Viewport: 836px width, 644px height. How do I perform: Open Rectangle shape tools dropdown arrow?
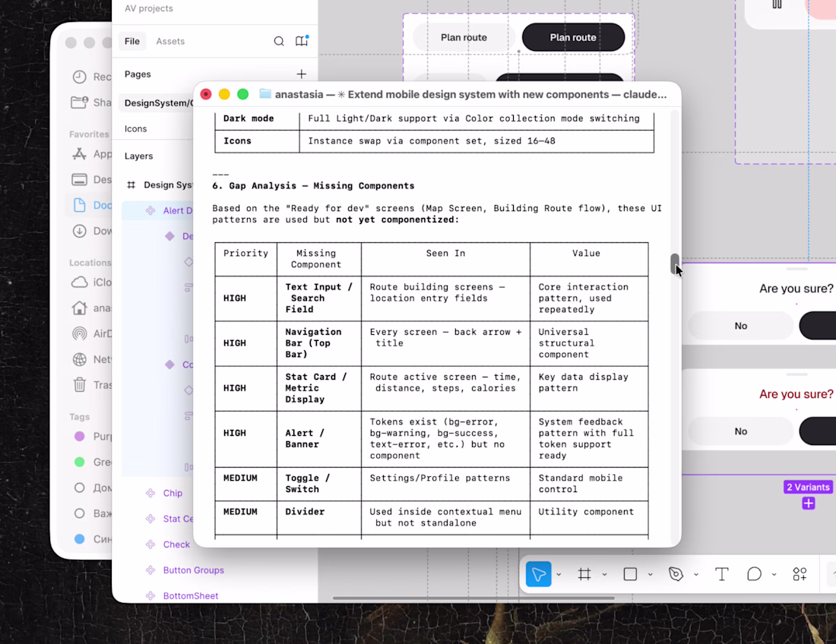tap(651, 575)
